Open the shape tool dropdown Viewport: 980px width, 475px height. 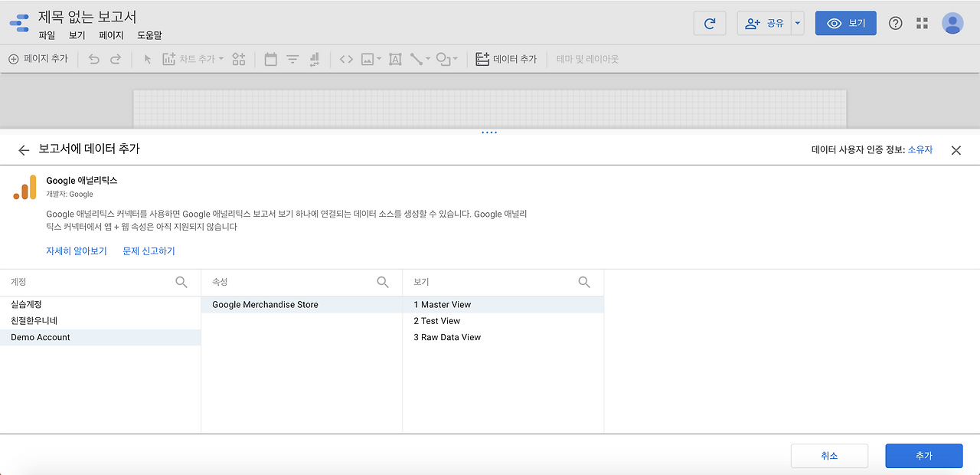click(447, 59)
